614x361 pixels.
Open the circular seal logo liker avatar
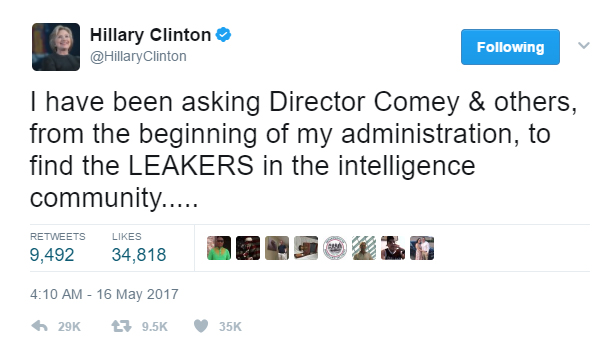(x=335, y=248)
